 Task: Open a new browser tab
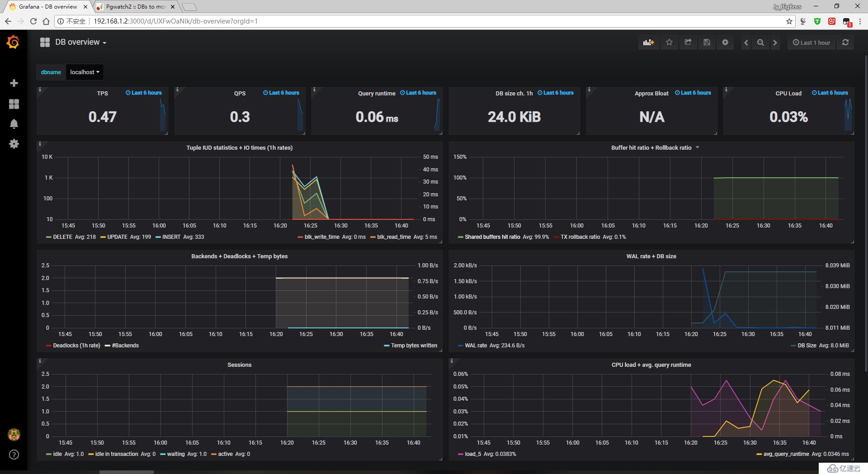189,7
